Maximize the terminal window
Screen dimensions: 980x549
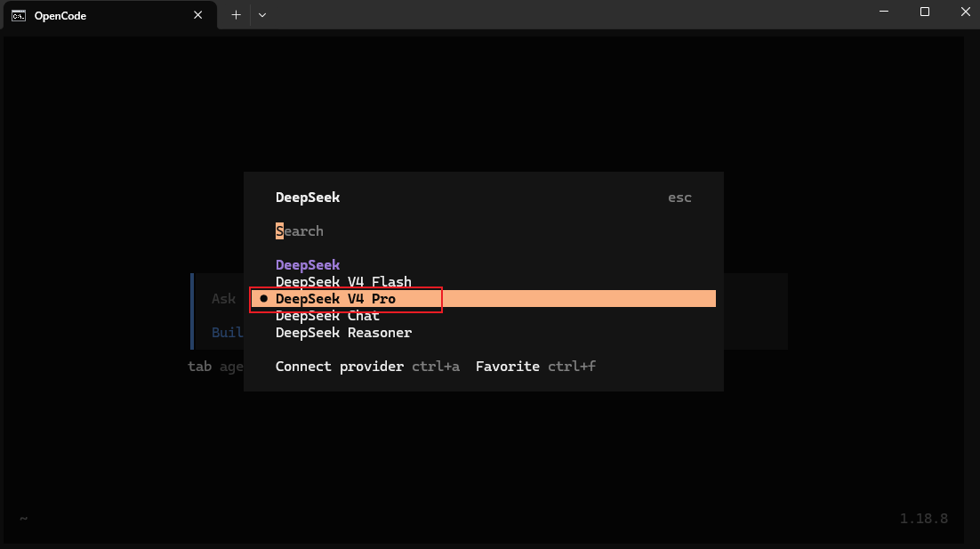(925, 12)
